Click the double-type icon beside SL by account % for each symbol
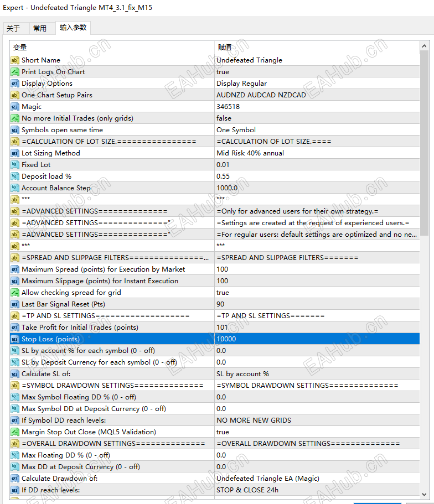Image resolution: width=434 pixels, height=504 pixels. (15, 351)
